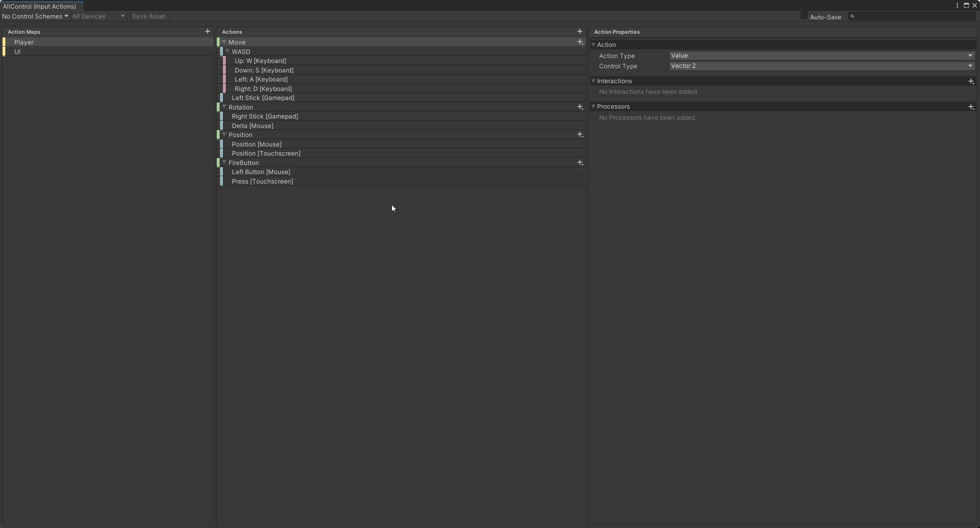Viewport: 980px width, 528px height.
Task: Add binding to the Move action
Action: coord(580,42)
